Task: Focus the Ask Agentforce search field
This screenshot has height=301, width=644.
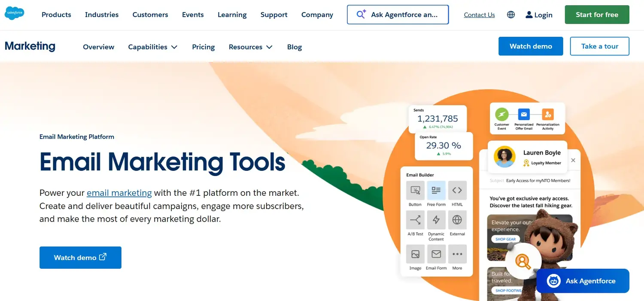Action: click(x=398, y=15)
